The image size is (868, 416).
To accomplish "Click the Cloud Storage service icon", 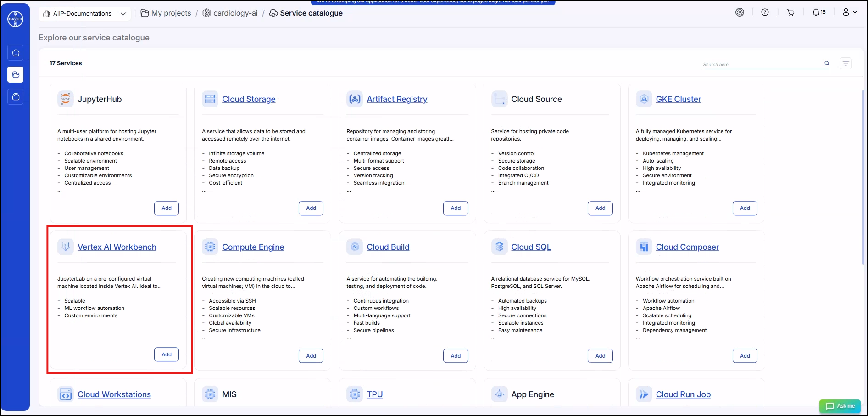I will (x=210, y=99).
